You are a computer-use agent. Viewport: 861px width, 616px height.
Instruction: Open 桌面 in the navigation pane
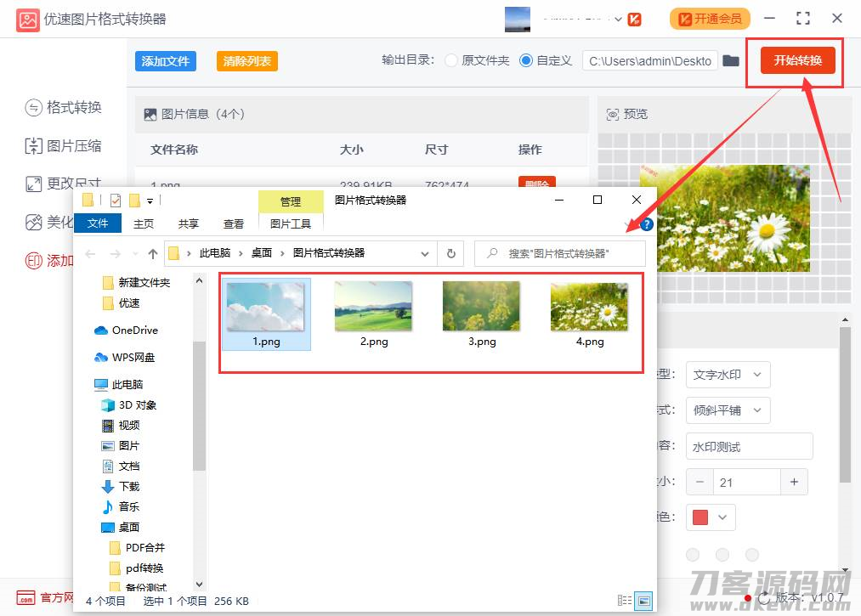(x=122, y=527)
